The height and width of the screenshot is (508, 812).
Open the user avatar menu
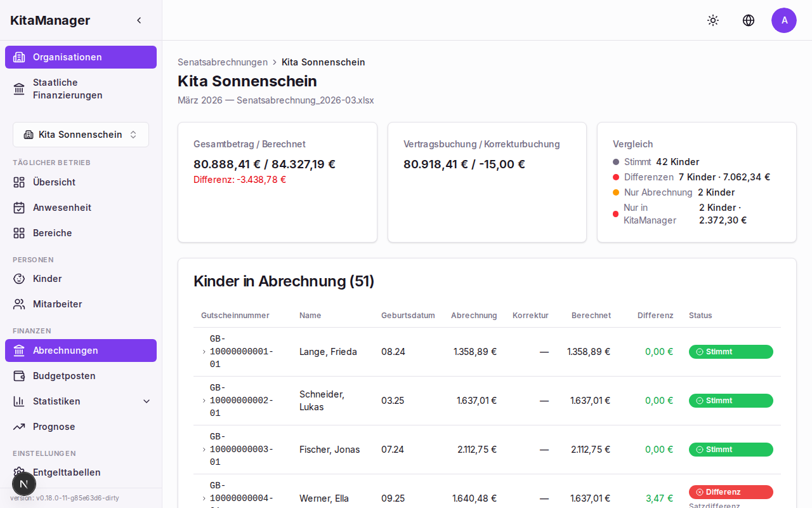[x=784, y=20]
